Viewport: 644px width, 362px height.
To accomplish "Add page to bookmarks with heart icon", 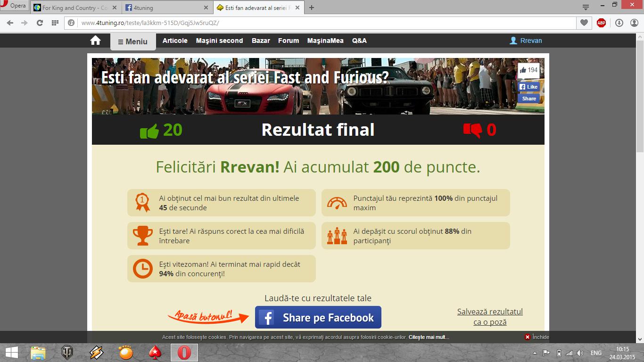I will coord(584,23).
